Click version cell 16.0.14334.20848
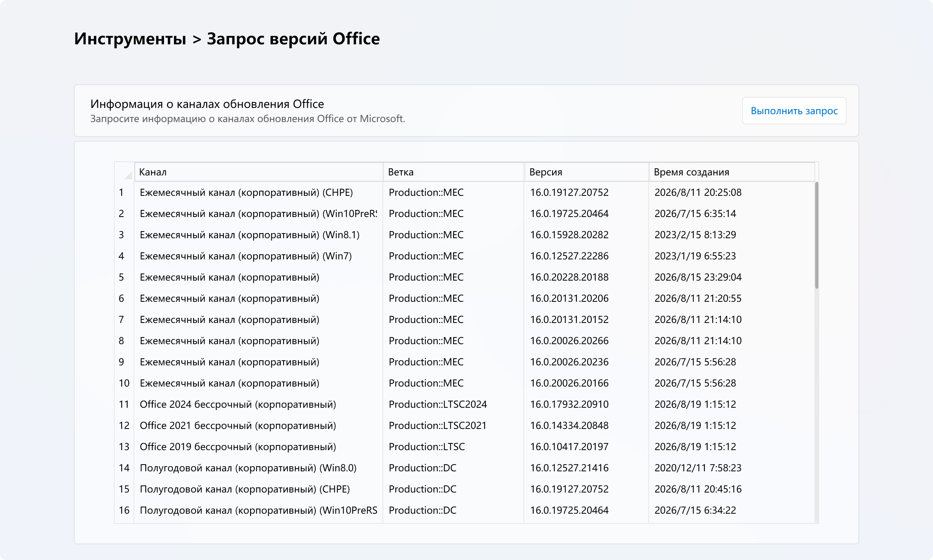The height and width of the screenshot is (560, 933). click(586, 425)
